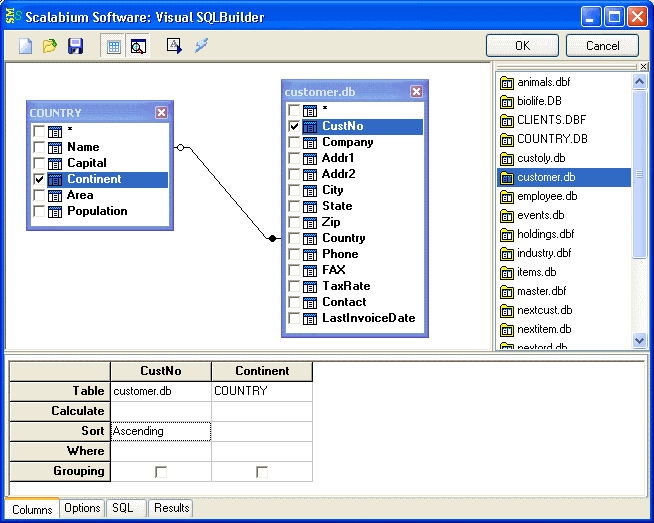This screenshot has height=523, width=654.
Task: Select customer.db table icon in list
Action: coord(507,178)
